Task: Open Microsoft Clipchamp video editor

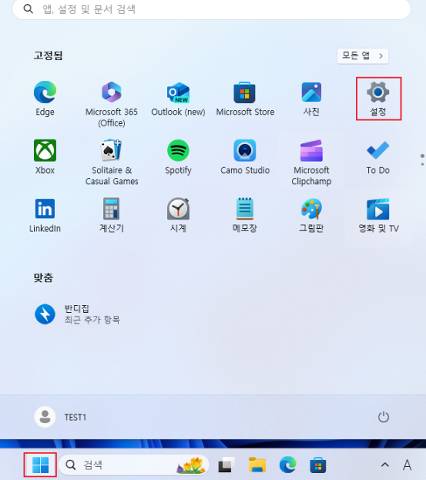Action: 311,162
